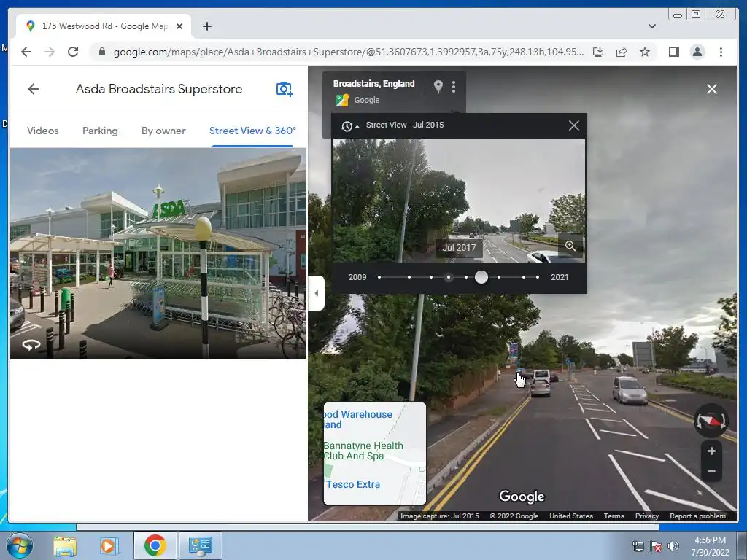Bookmark page with star icon
This screenshot has height=560, width=747.
[645, 52]
